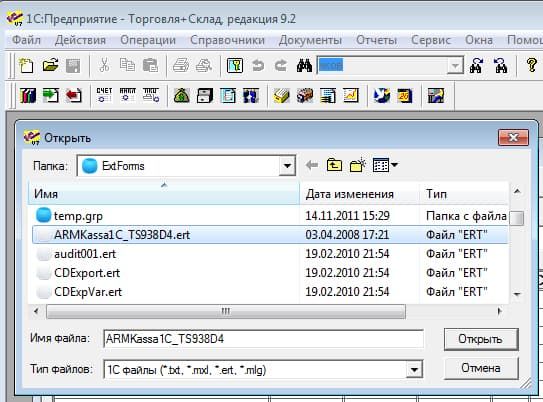The height and width of the screenshot is (402, 543).
Task: Click the money bag icon
Action: 181,95
